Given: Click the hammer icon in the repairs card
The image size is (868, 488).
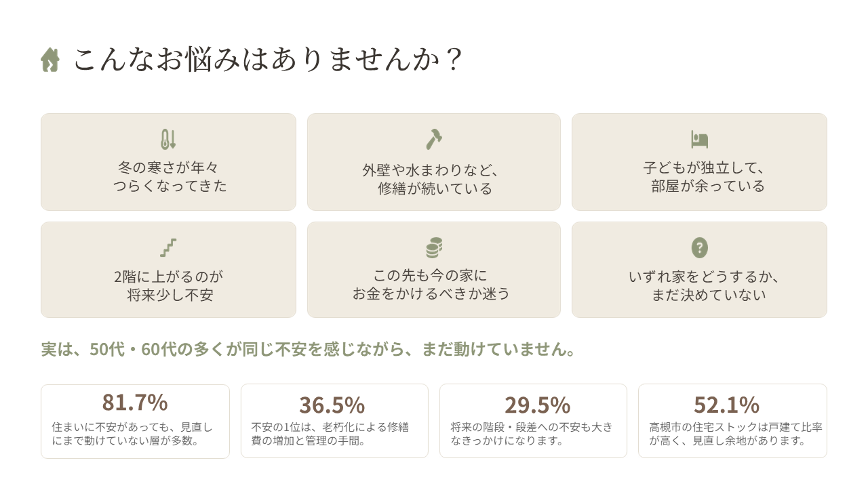Looking at the screenshot, I should tap(434, 139).
